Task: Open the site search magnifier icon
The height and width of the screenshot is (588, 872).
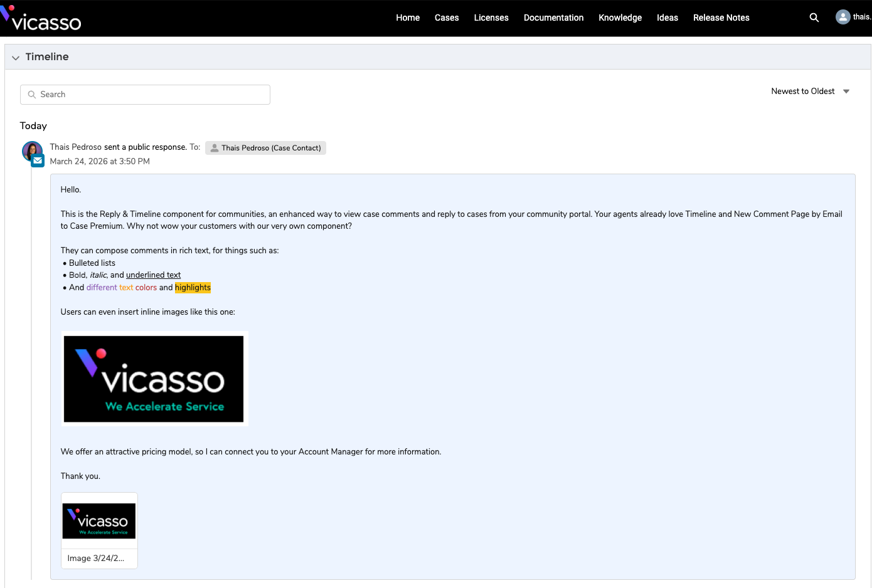Action: click(814, 18)
